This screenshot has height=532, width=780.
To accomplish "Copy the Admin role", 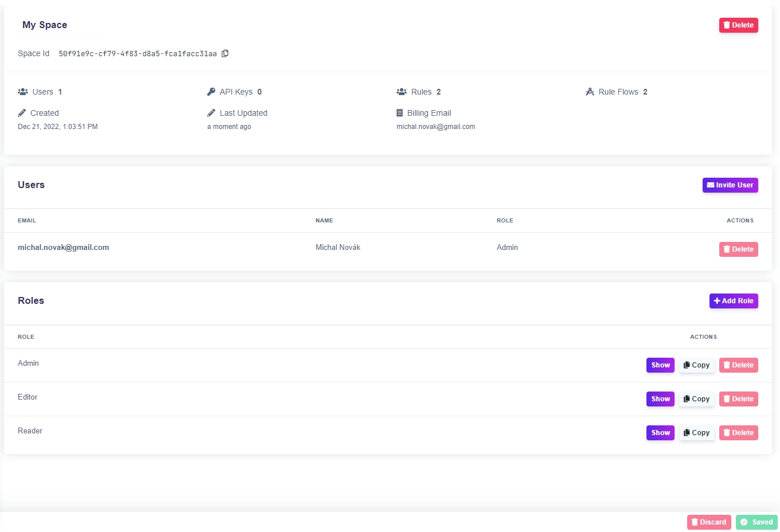I will click(x=696, y=365).
